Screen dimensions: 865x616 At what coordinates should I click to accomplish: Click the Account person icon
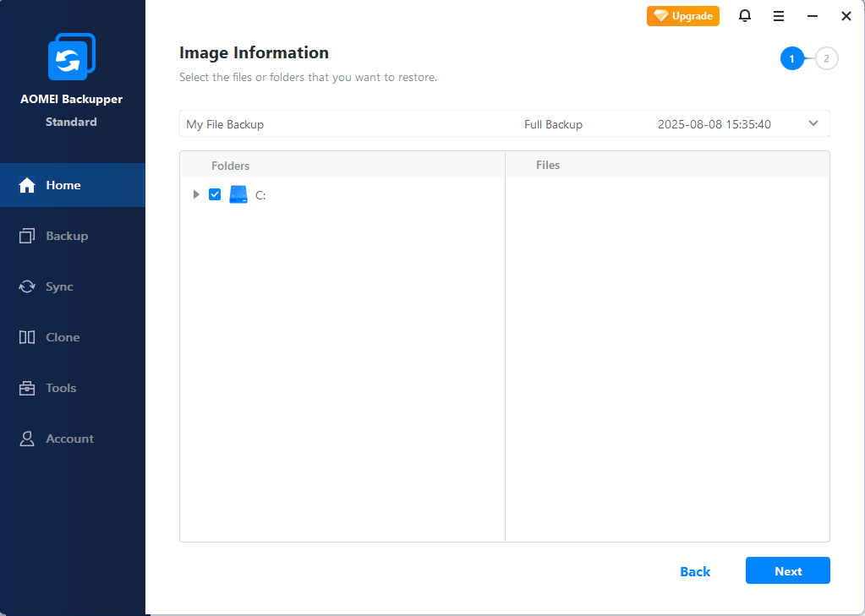point(27,439)
